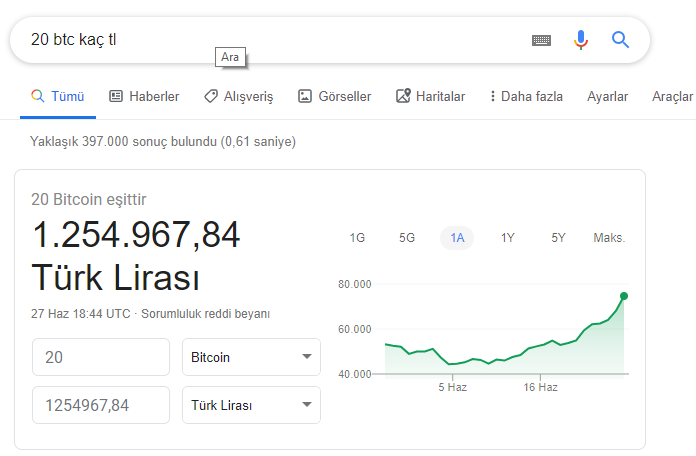Select the 1Y chart range
Screen dimensions: 696x456
507,238
